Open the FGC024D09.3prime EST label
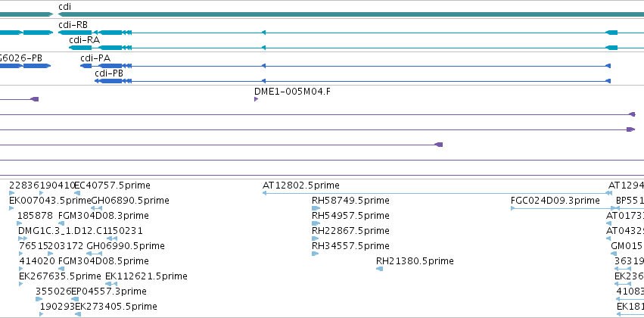This screenshot has width=644, height=318. coord(555,201)
